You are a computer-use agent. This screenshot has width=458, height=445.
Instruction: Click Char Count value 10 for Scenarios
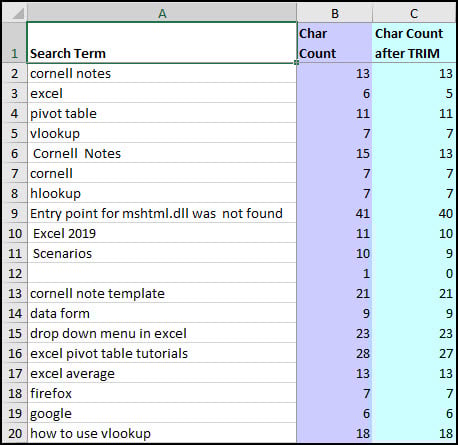334,253
